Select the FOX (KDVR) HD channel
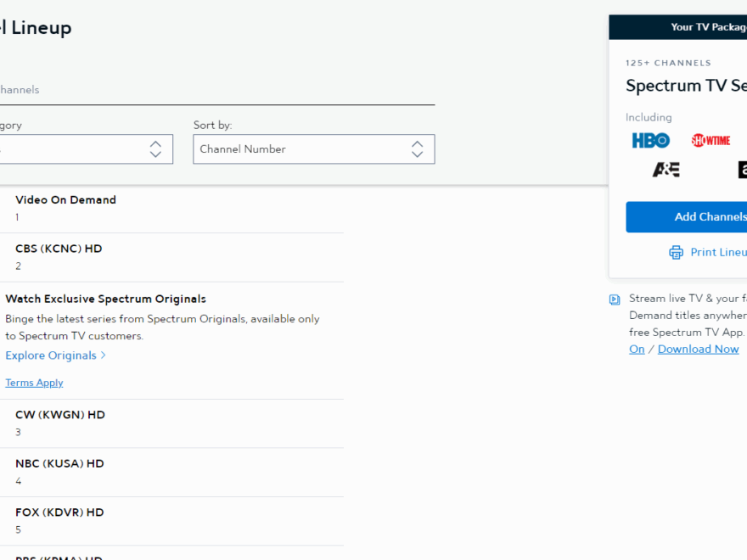Image resolution: width=747 pixels, height=560 pixels. tap(59, 512)
